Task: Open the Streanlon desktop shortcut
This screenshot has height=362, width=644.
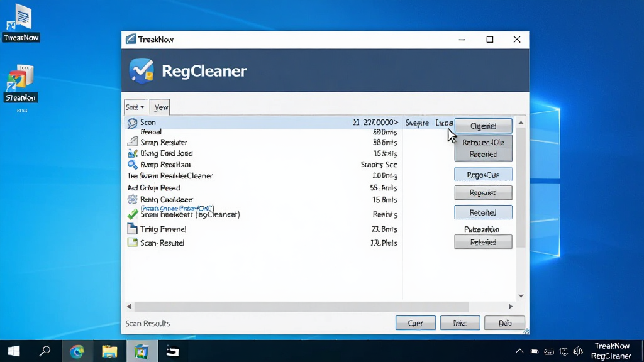Action: coord(21,84)
